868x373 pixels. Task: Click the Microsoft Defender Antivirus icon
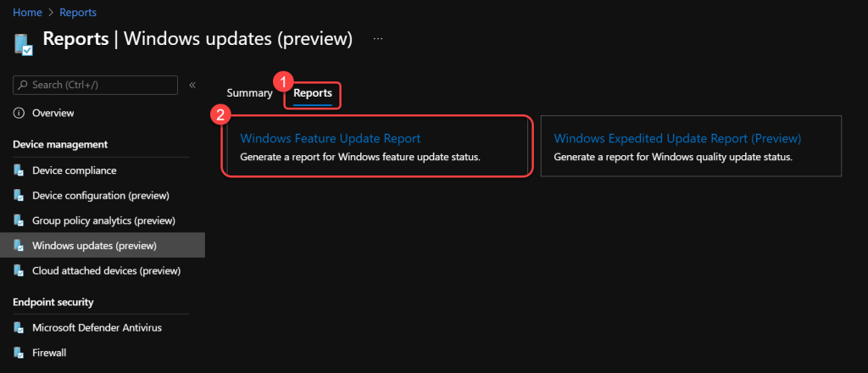[x=19, y=327]
